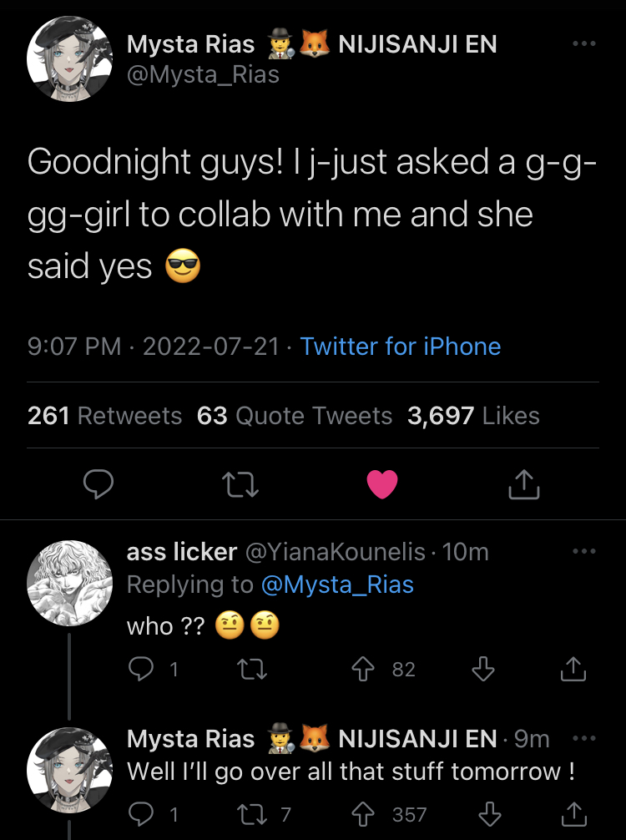Open the @Mysta_Rias mention in reply
The width and height of the screenshot is (626, 840).
[x=337, y=584]
